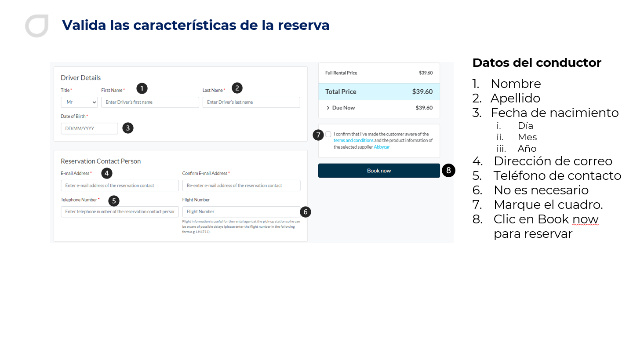Tick the terms confirmation checkbox
This screenshot has height=361, width=644.
coord(328,134)
